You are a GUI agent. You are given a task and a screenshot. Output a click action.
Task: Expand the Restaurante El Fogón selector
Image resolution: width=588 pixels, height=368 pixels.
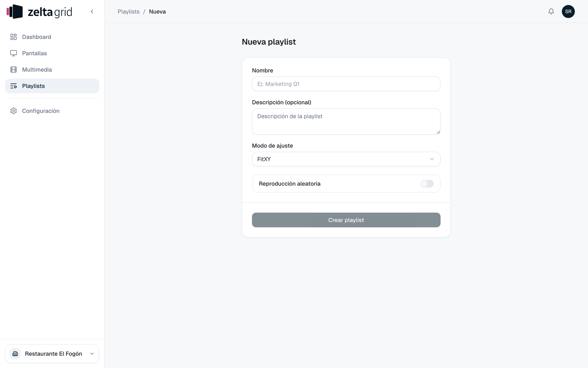[52, 354]
